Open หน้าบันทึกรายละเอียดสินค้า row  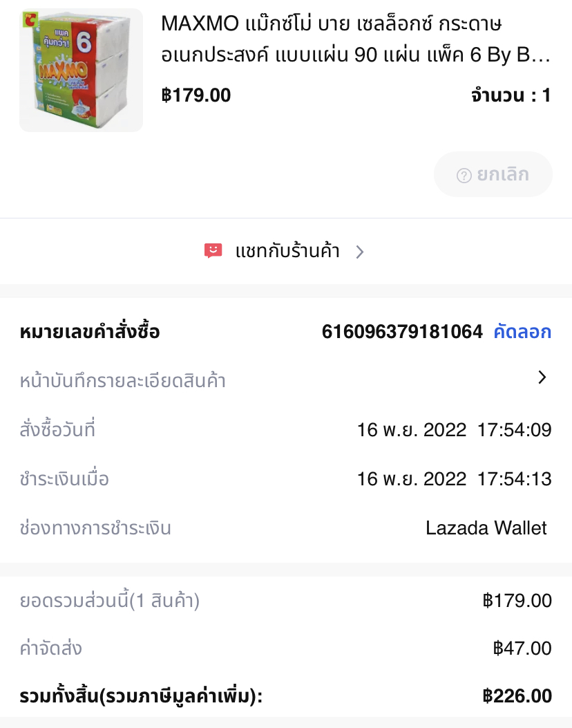point(286,380)
